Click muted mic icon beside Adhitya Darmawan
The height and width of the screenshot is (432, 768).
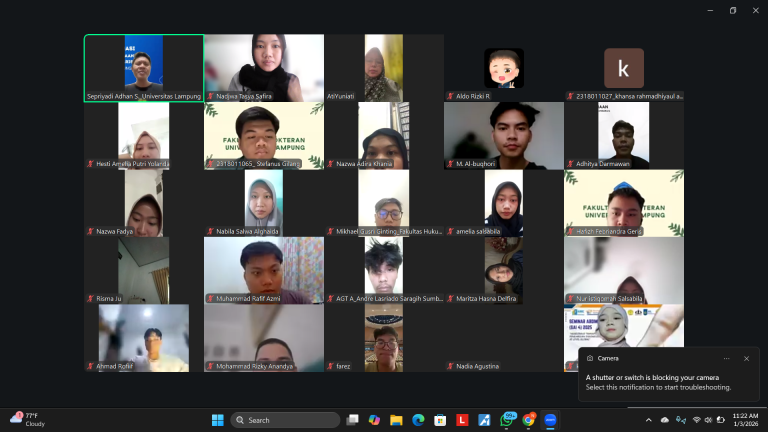click(x=570, y=164)
